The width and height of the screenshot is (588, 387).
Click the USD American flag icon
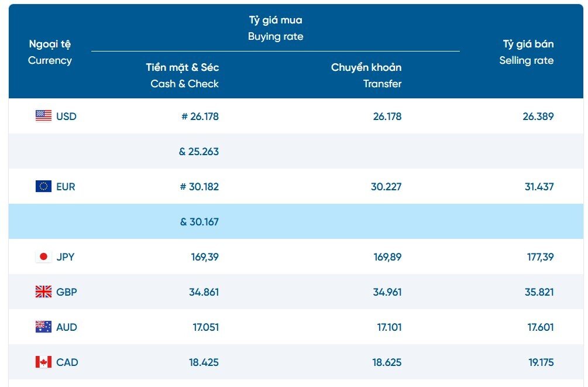[x=43, y=116]
